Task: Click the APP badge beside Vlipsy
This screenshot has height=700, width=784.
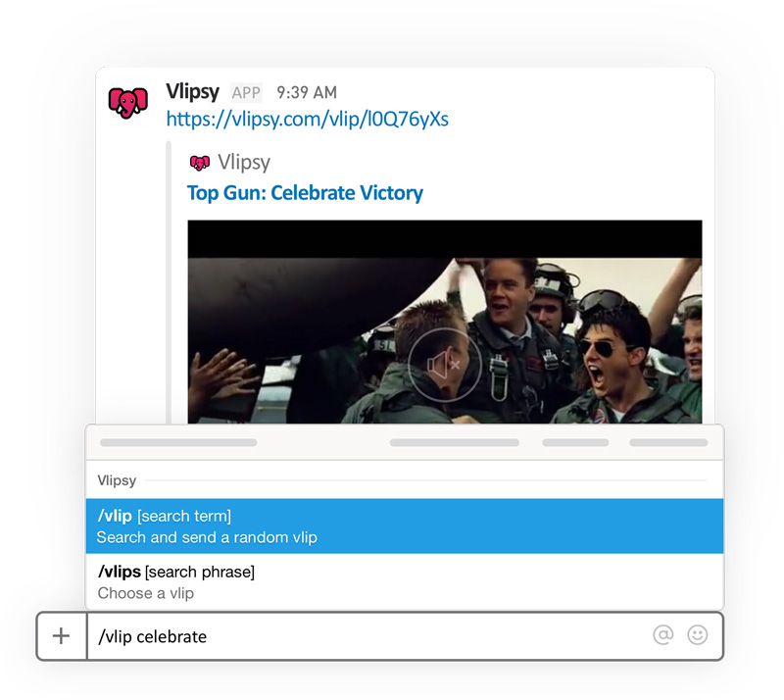Action: [x=246, y=93]
